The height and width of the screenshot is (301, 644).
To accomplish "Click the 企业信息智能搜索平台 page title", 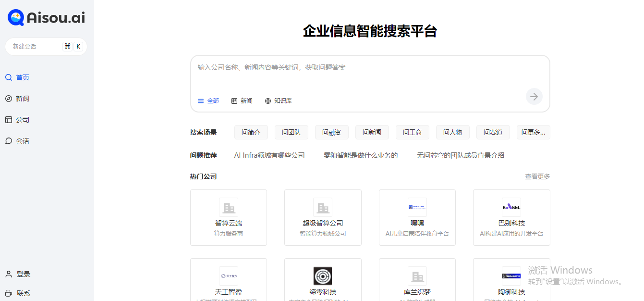I will [x=370, y=31].
